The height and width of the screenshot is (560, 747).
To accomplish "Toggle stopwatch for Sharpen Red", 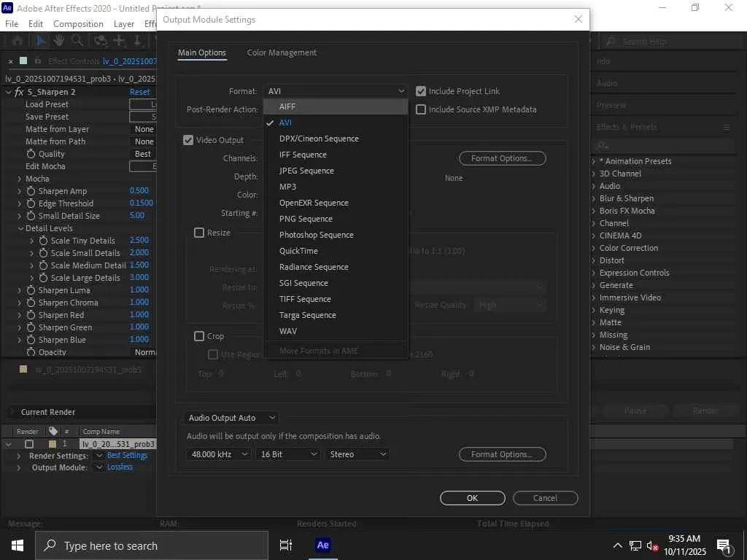I will [x=31, y=315].
